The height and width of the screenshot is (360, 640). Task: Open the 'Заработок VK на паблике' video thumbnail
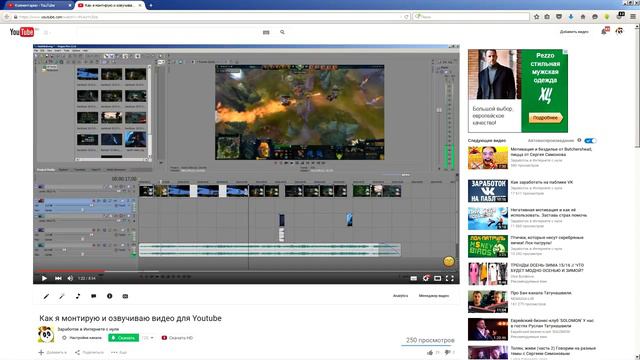[x=488, y=191]
